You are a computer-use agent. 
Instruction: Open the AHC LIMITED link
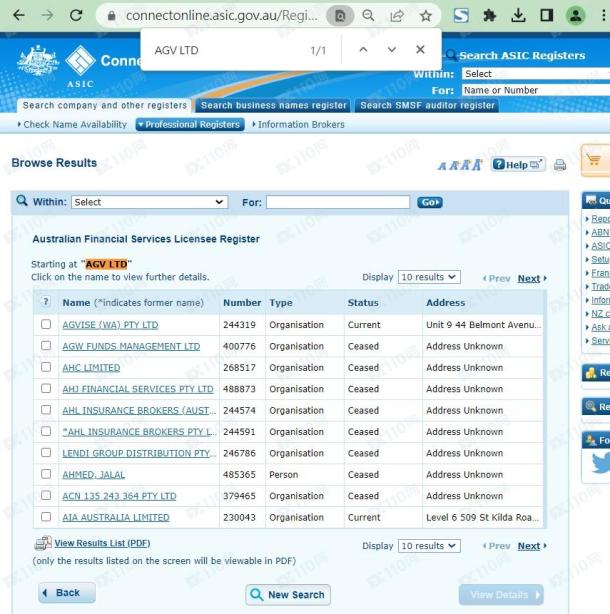(91, 368)
